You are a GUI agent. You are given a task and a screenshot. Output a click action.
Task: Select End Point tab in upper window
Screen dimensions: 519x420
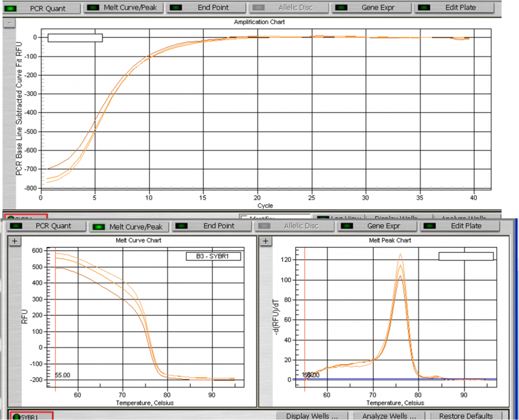pos(206,8)
